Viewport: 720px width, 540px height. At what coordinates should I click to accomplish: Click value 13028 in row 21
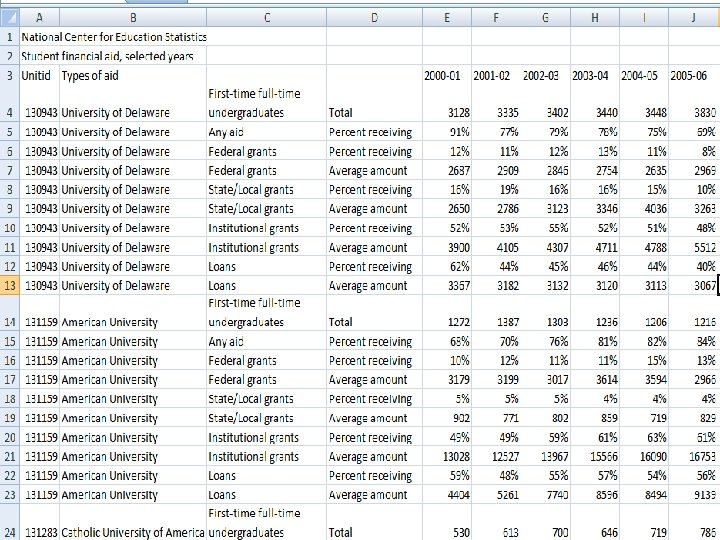pyautogui.click(x=456, y=457)
